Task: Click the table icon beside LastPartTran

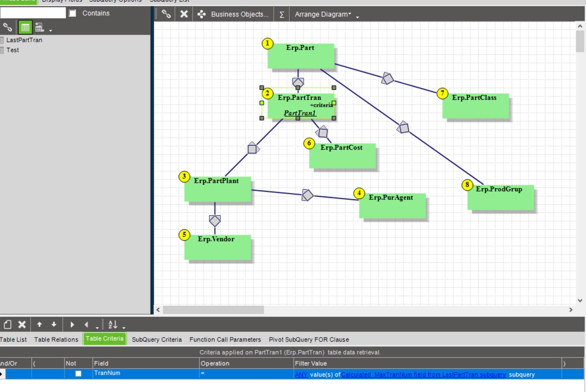Action: click(x=2, y=40)
